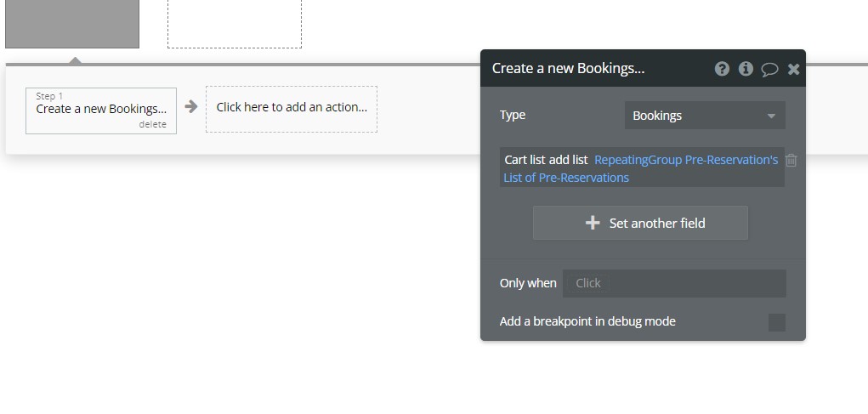The height and width of the screenshot is (414, 868).
Task: Click the info icon in panel header
Action: (x=746, y=69)
